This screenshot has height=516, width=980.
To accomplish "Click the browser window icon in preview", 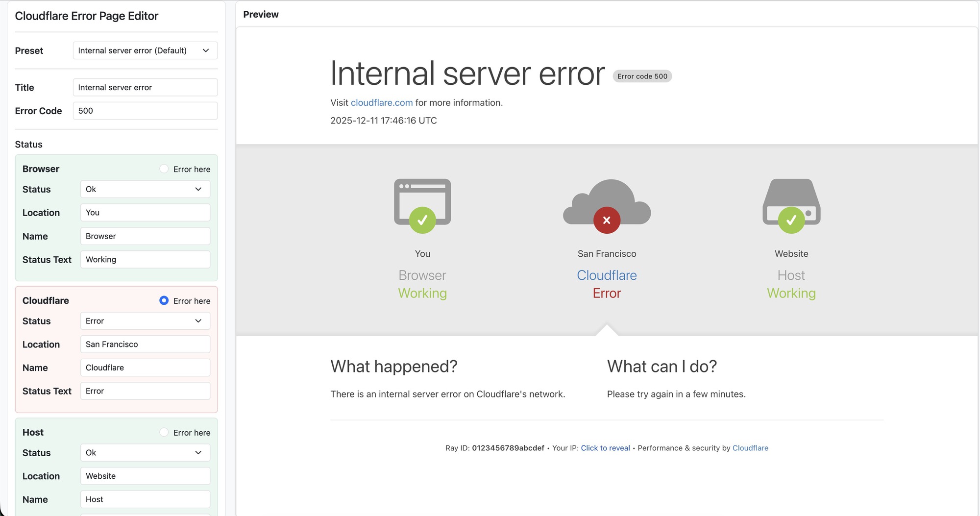I will [x=422, y=201].
